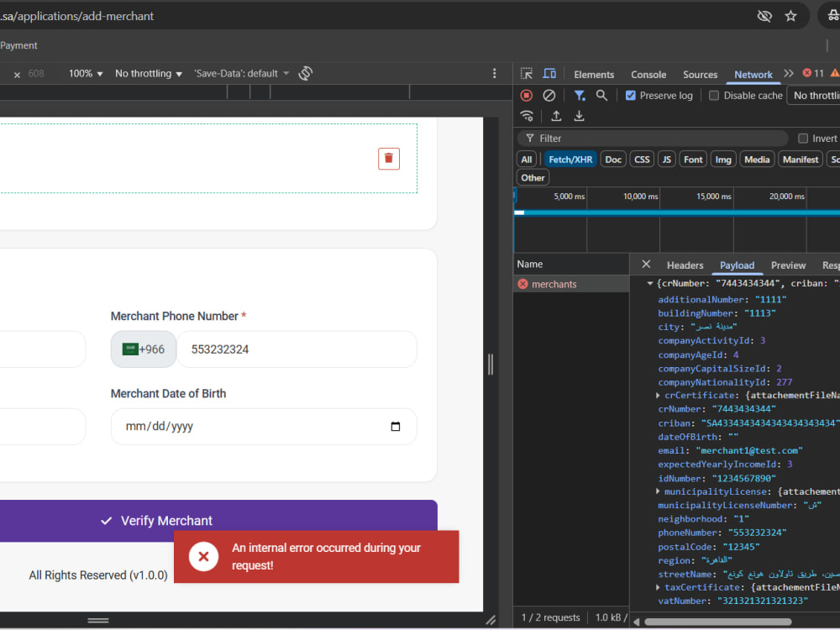Filter requests by Fetch/XHR
The width and height of the screenshot is (840, 630).
point(570,160)
